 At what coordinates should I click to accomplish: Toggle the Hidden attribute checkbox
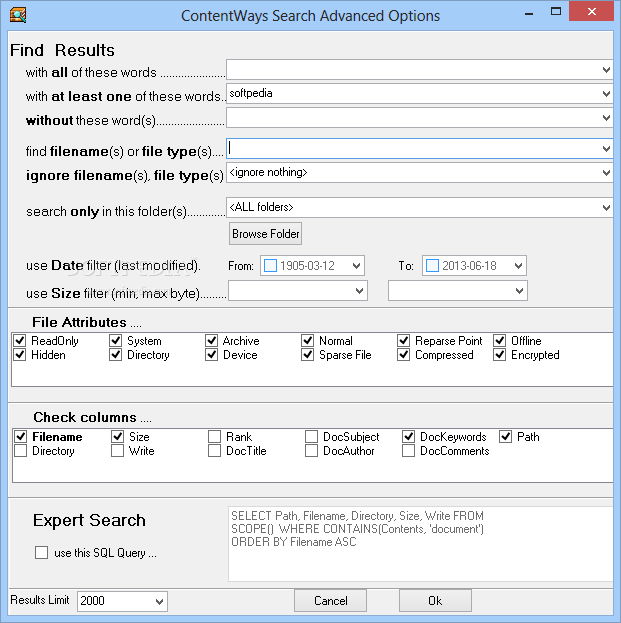pyautogui.click(x=20, y=354)
